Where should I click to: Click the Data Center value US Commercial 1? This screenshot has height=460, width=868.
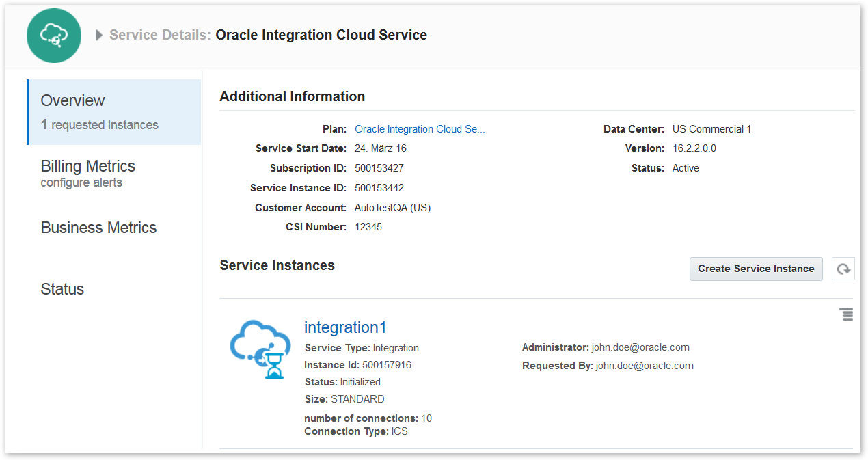pyautogui.click(x=711, y=129)
